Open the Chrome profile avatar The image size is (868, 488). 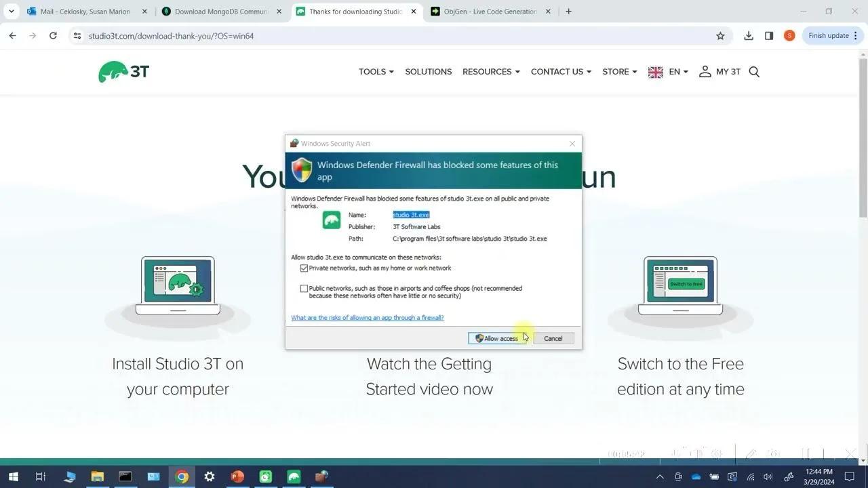[789, 36]
